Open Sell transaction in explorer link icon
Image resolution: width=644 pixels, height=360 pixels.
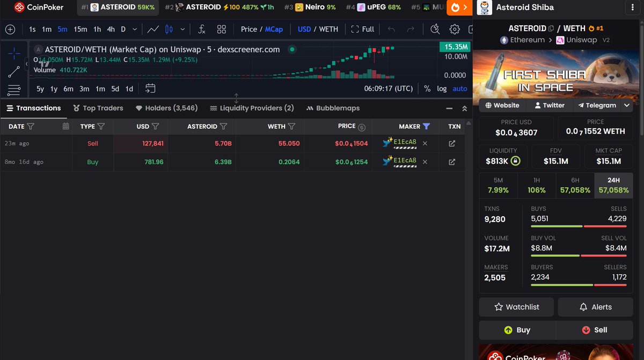(452, 144)
